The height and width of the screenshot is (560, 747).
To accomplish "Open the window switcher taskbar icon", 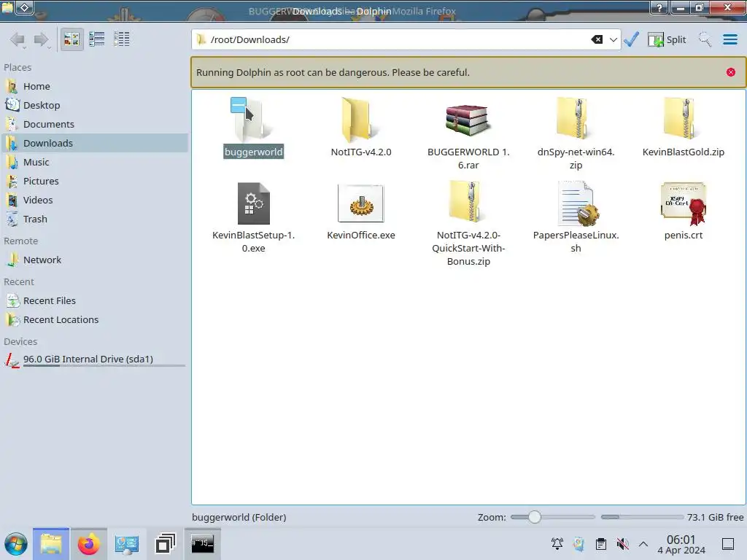I will click(165, 544).
